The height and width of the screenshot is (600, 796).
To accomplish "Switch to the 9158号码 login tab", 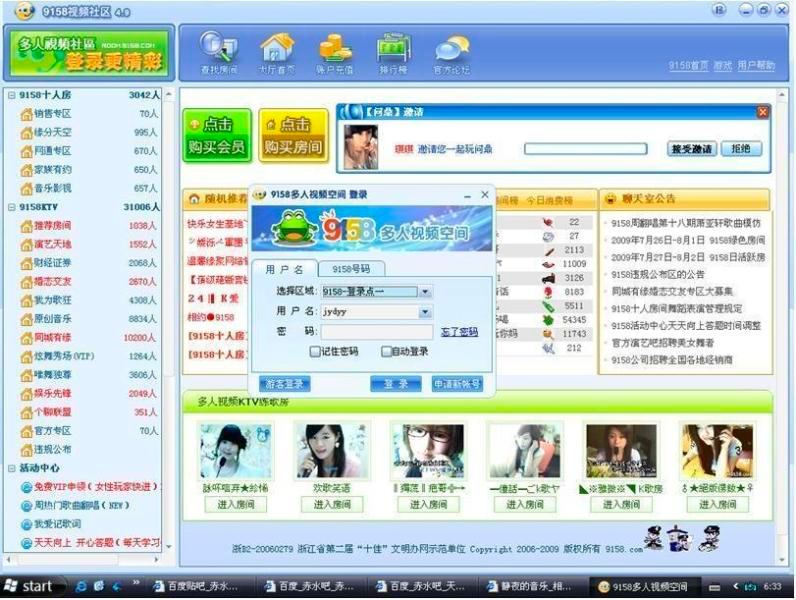I will click(351, 269).
